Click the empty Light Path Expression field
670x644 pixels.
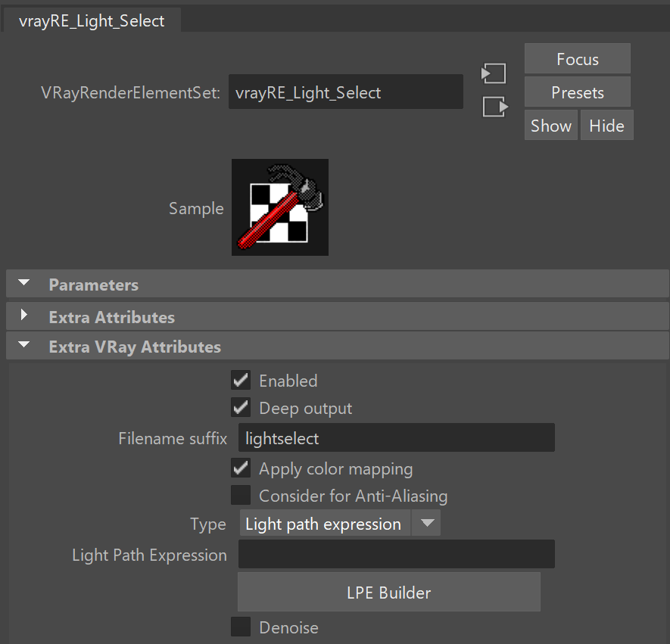click(x=396, y=554)
